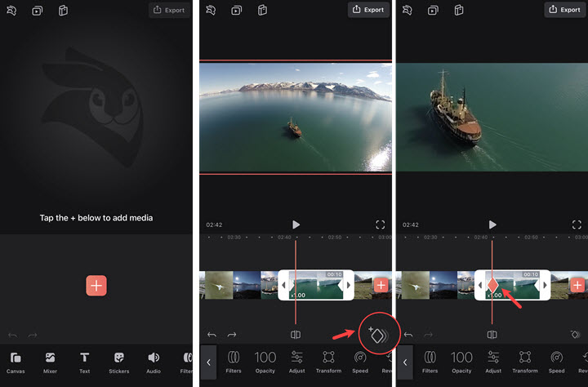
Task: Open Filters in right panel toolbar
Action: coord(430,363)
